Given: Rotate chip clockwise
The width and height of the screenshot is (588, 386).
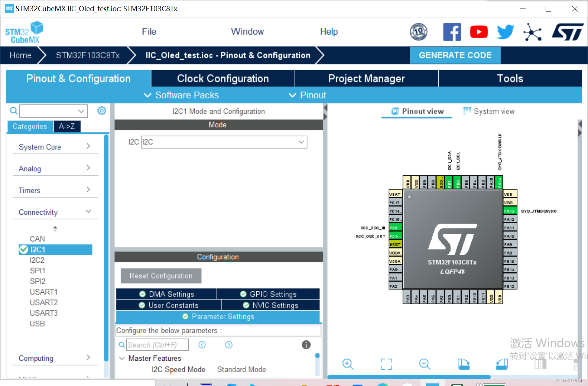Looking at the screenshot, I should (463, 364).
